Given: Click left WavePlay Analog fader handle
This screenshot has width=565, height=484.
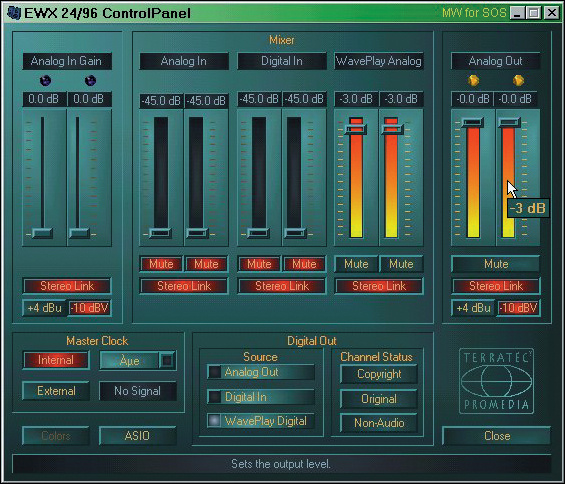Looking at the screenshot, I should click(356, 129).
